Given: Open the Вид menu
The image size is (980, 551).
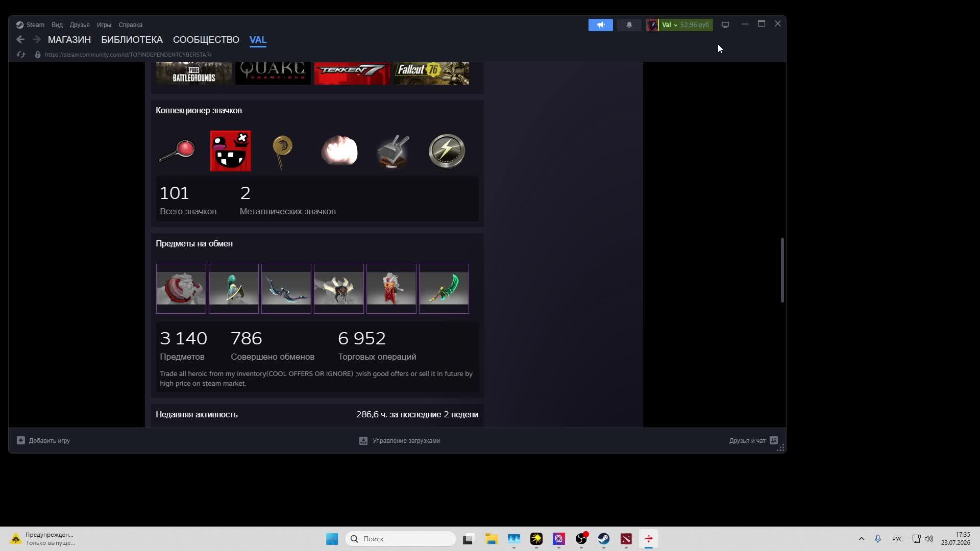Looking at the screenshot, I should tap(57, 24).
